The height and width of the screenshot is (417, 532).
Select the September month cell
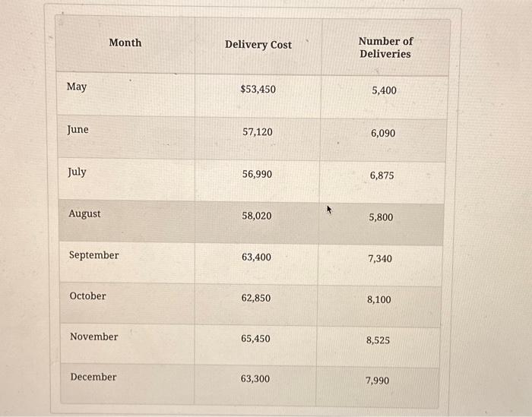coord(93,255)
